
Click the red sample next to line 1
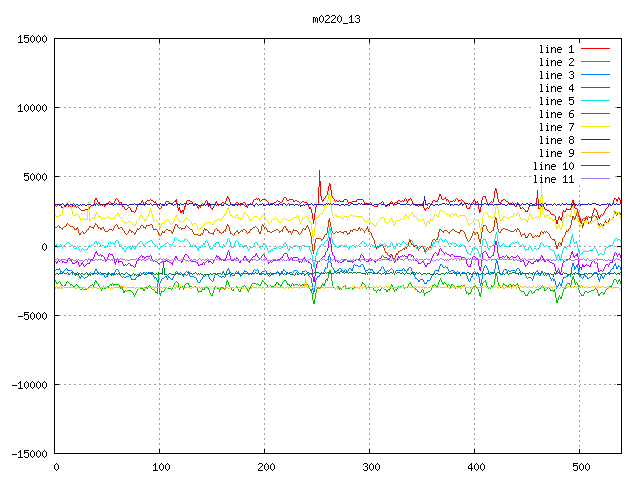[595, 49]
